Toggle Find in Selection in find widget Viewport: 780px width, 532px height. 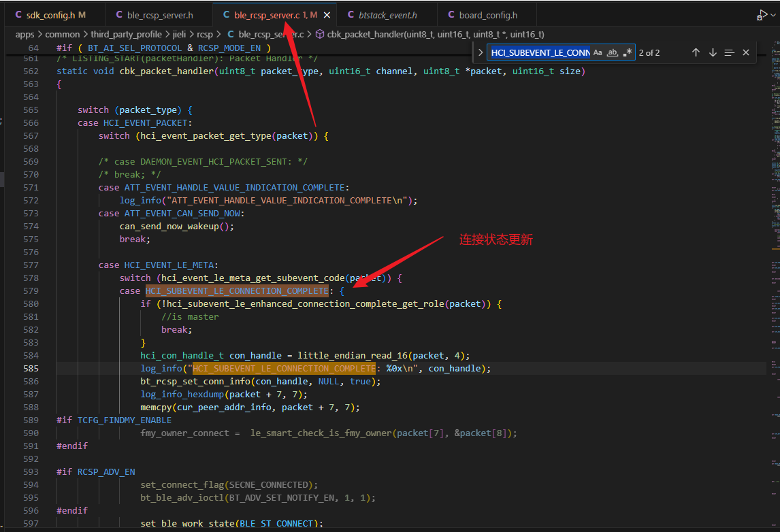coord(729,52)
